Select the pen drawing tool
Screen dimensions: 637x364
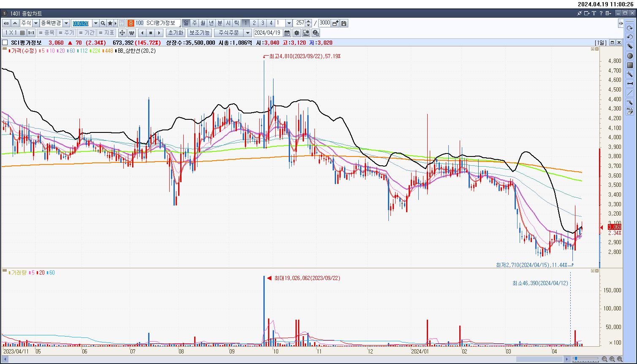[630, 46]
